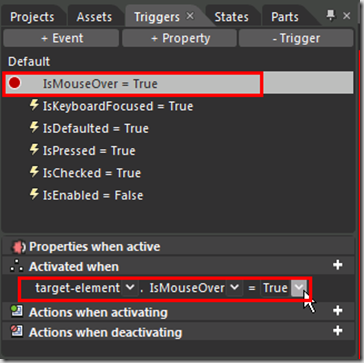The width and height of the screenshot is (364, 363).
Task: Click the + Event button
Action: pyautogui.click(x=61, y=38)
